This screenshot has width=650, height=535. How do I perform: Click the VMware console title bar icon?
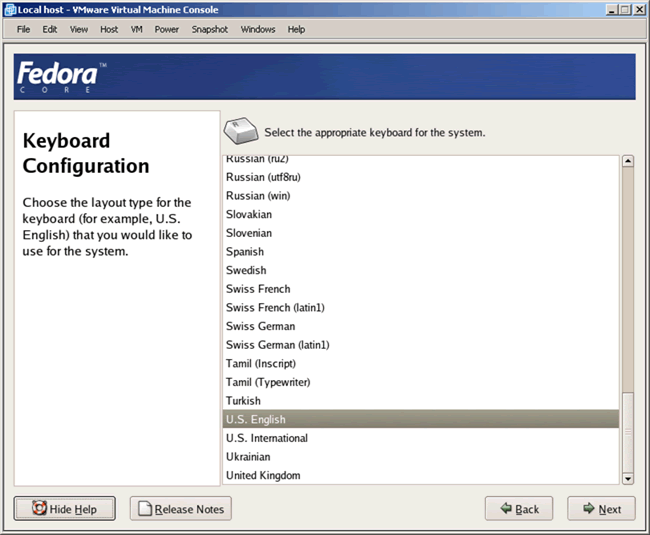pos(9,9)
